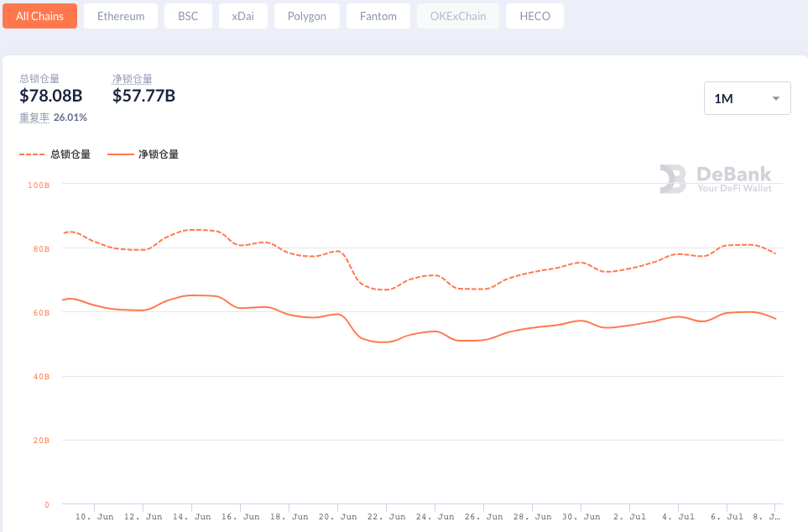Click the 6. Jul date axis marker

click(728, 517)
